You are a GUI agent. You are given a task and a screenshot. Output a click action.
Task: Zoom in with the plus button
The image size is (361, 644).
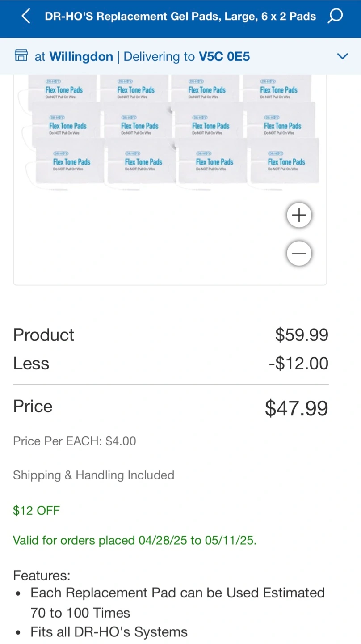pyautogui.click(x=299, y=215)
